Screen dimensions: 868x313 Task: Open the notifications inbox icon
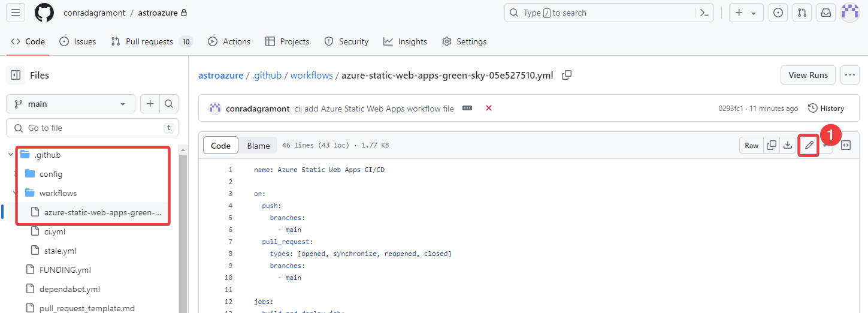[x=826, y=13]
